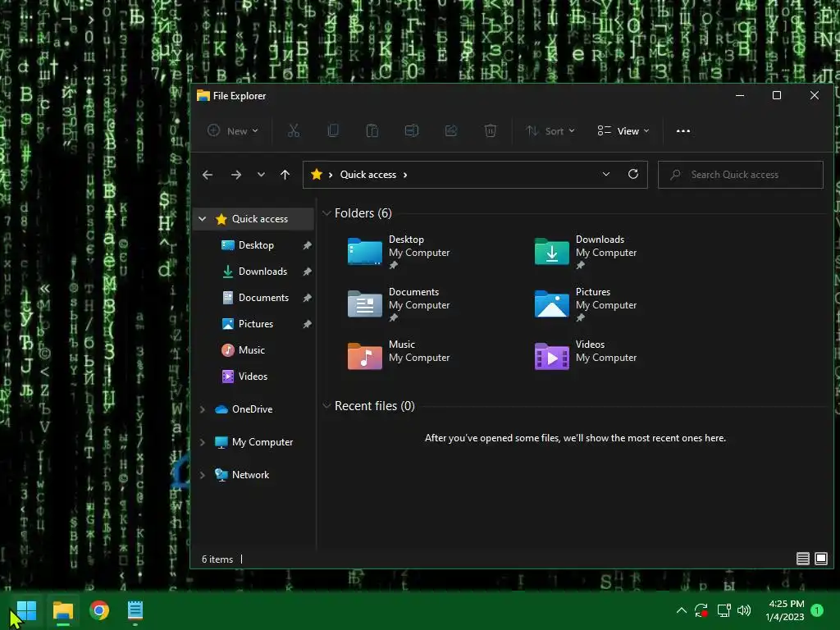Open the View layout dropdown

pyautogui.click(x=623, y=130)
